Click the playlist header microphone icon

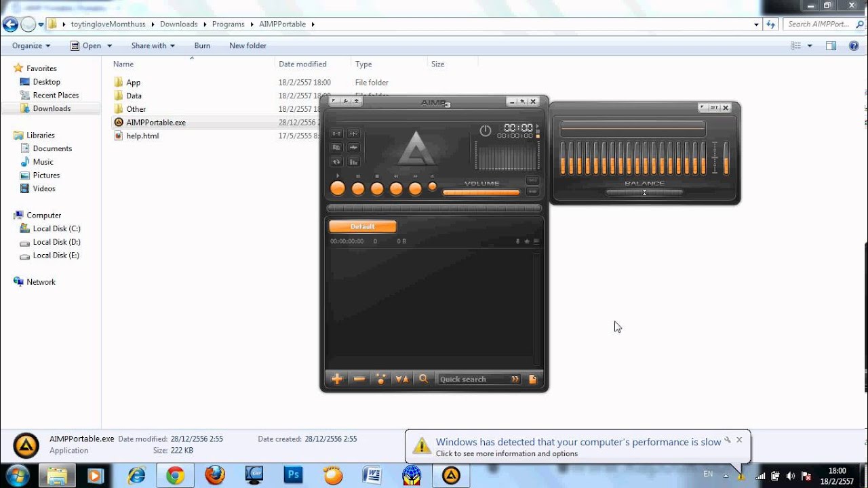click(x=518, y=241)
